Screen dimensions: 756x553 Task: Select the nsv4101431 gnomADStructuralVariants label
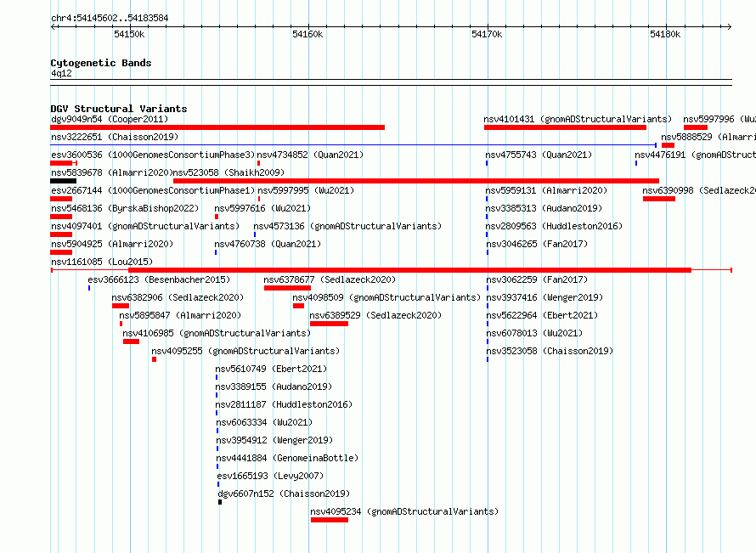click(x=578, y=119)
